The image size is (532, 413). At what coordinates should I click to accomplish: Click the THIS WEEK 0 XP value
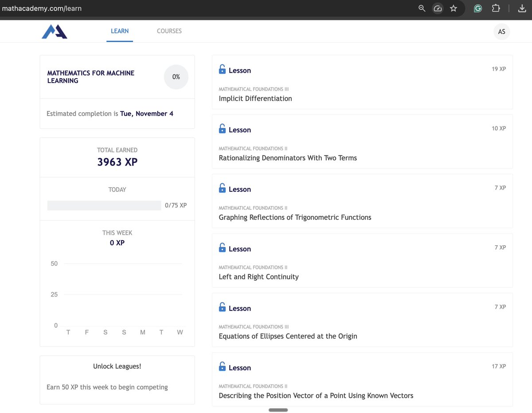point(117,243)
